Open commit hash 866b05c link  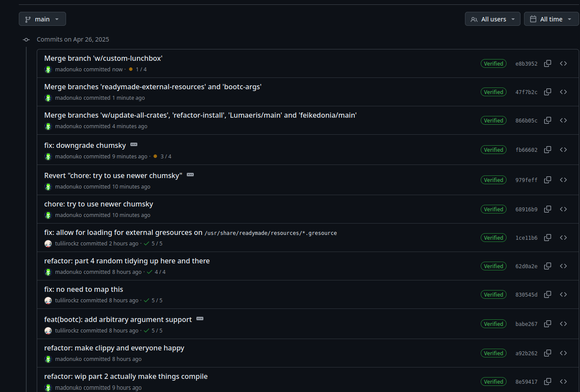click(x=526, y=120)
